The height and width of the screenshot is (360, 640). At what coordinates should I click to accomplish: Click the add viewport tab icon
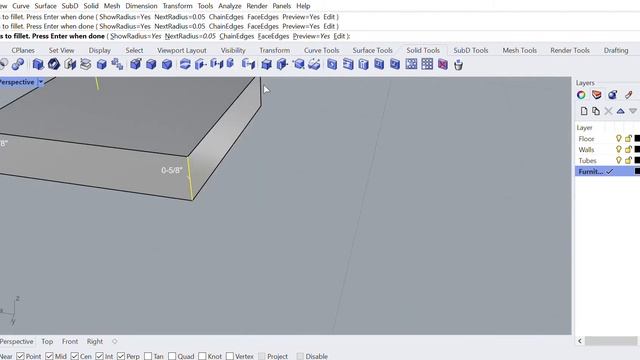point(115,341)
